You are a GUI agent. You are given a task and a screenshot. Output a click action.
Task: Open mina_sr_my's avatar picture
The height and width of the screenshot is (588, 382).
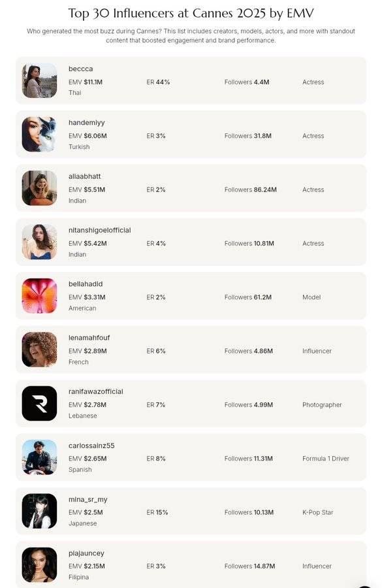39,511
